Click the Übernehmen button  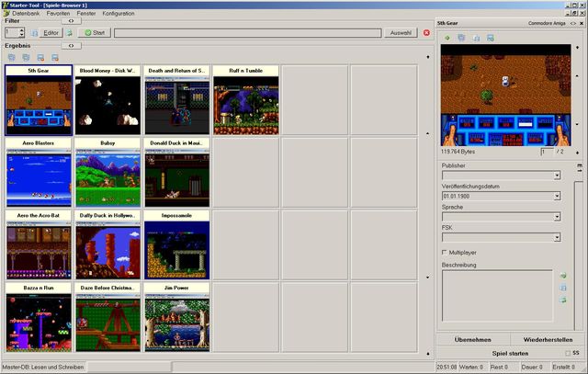pos(472,339)
